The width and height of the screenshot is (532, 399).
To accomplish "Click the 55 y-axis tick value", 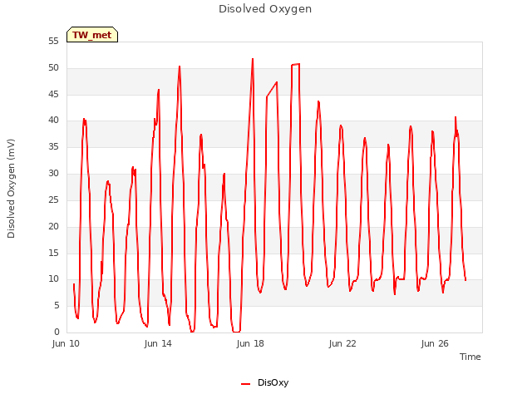I will [x=53, y=42].
